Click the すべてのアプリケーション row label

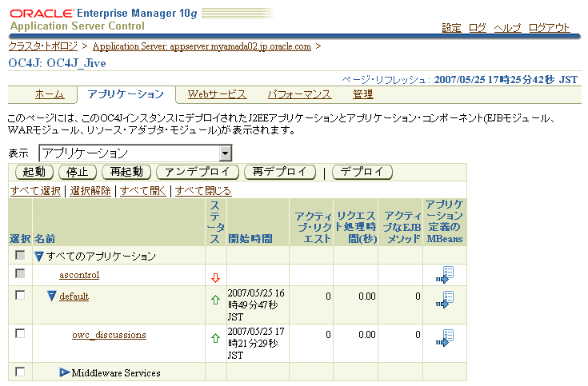(101, 257)
